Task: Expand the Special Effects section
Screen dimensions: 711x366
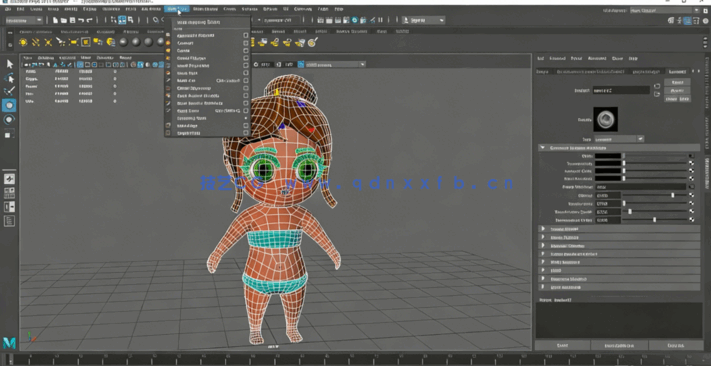Action: pos(619,229)
